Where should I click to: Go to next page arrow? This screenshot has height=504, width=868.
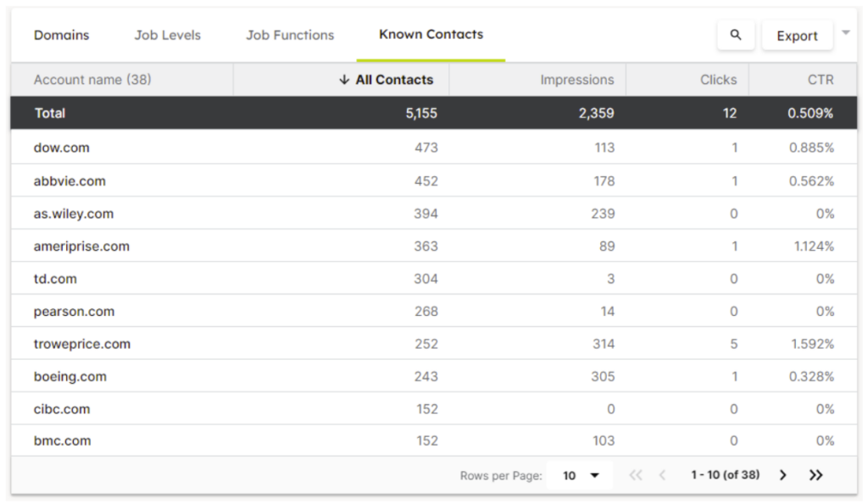(782, 475)
